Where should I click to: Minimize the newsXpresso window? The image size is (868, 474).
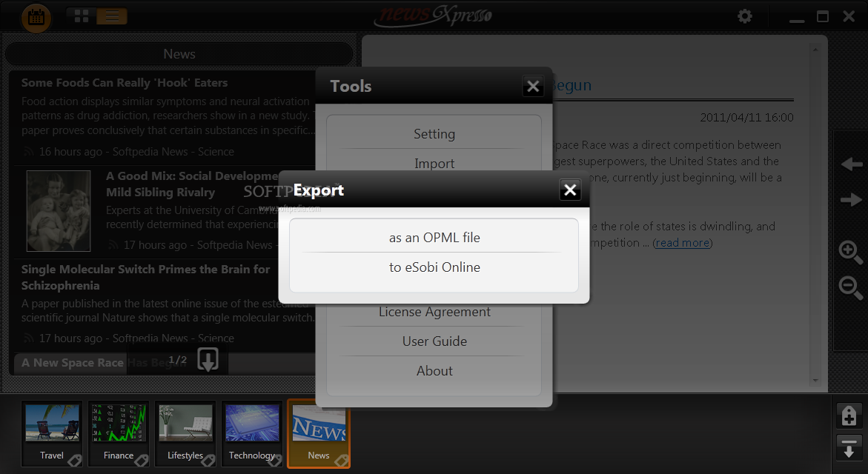coord(797,21)
